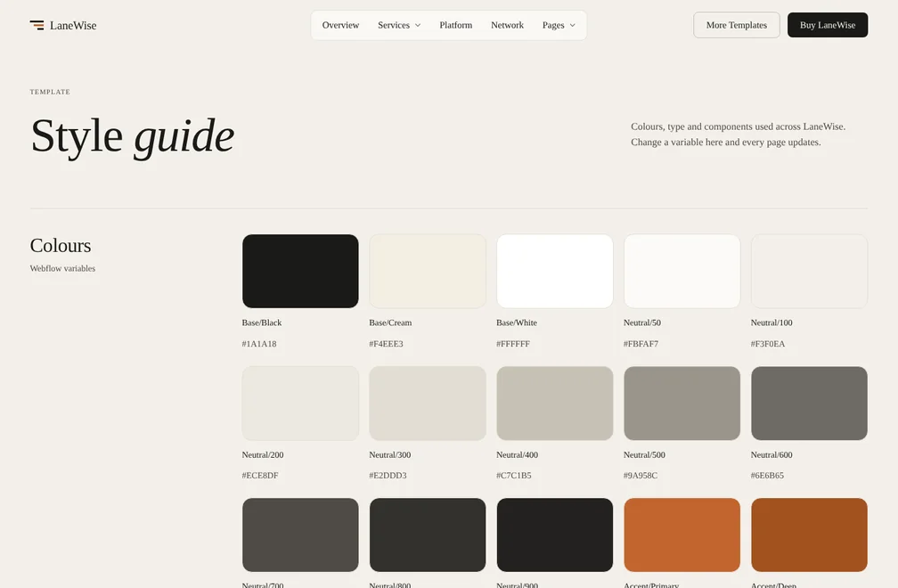The height and width of the screenshot is (588, 898).
Task: Click the #C7C1B5 hex value
Action: point(514,475)
